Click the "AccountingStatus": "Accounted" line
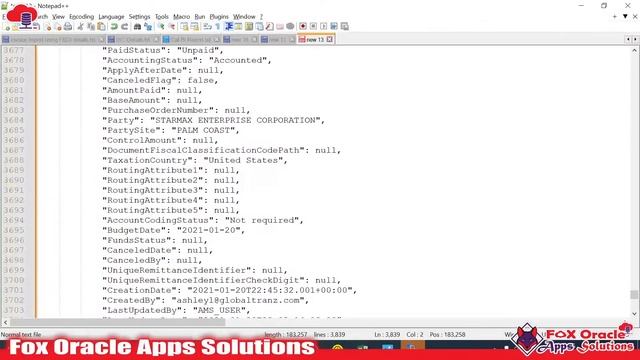 pyautogui.click(x=187, y=60)
